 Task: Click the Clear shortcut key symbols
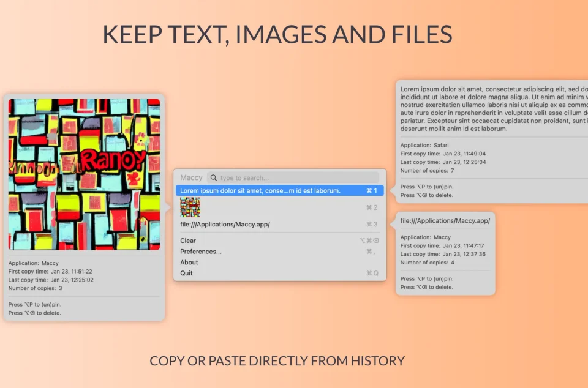coord(369,241)
